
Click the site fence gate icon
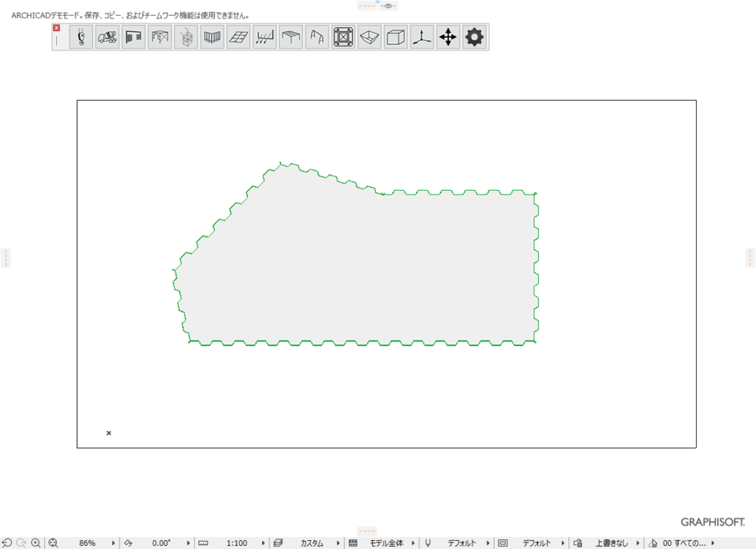click(133, 37)
